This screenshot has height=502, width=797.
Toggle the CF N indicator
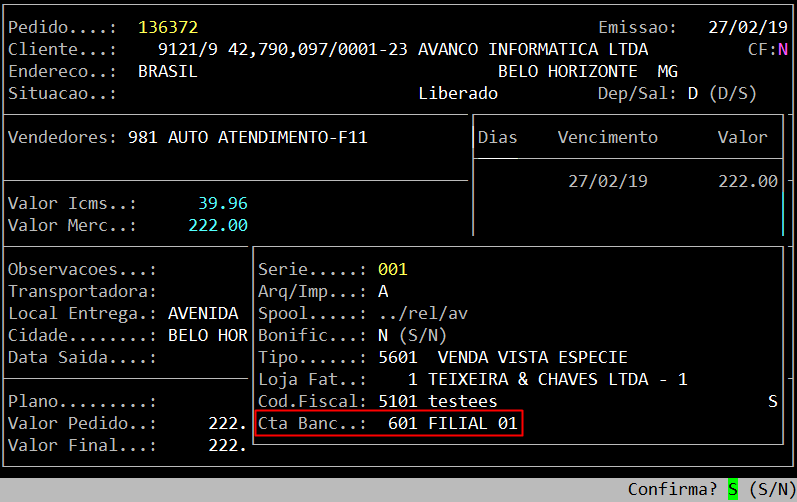[x=782, y=50]
